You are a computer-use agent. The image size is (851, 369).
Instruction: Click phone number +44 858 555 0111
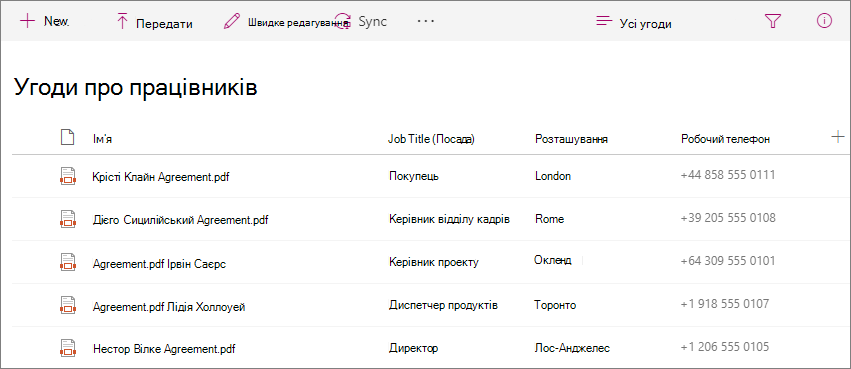pyautogui.click(x=728, y=175)
